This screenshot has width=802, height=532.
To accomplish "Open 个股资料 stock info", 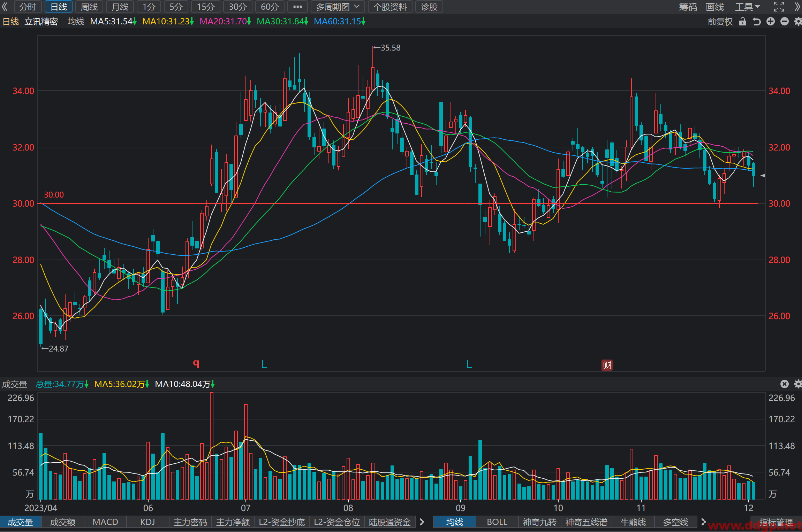I will tap(390, 7).
